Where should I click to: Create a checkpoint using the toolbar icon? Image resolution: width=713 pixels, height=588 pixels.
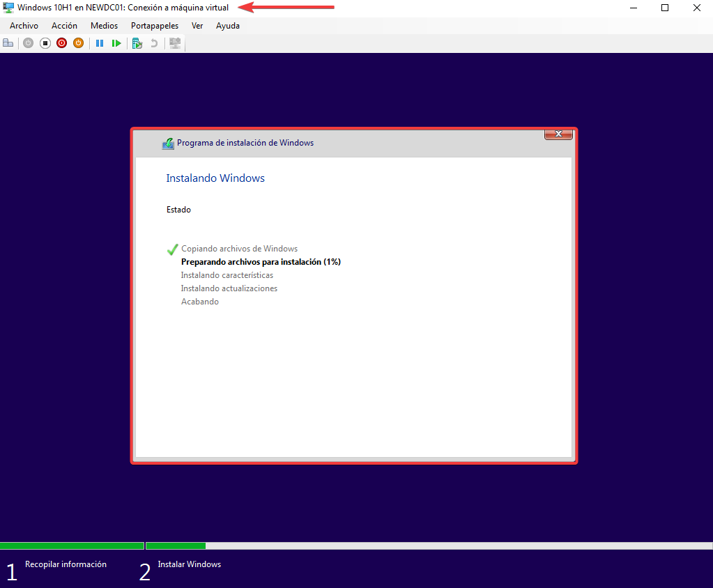(x=137, y=43)
